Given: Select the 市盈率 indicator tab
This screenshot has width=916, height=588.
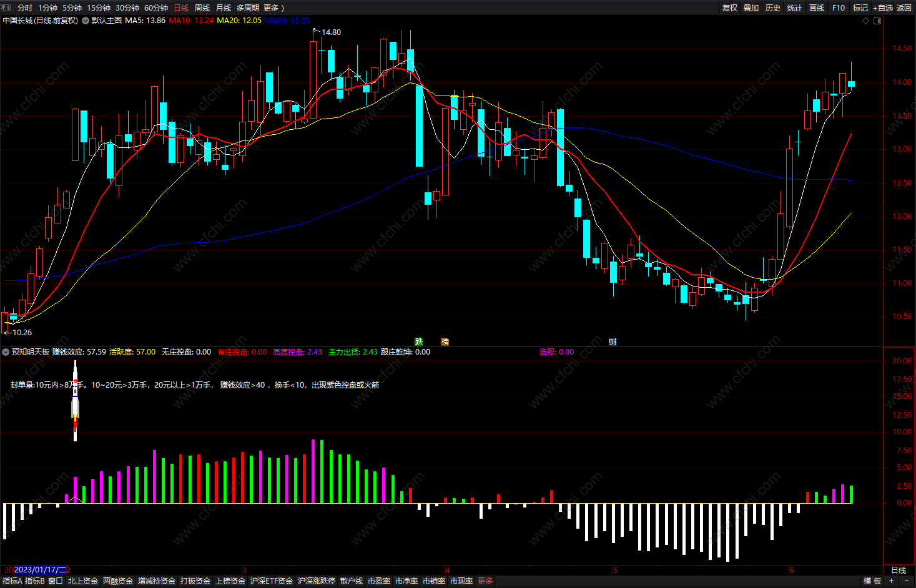Looking at the screenshot, I should (x=379, y=581).
